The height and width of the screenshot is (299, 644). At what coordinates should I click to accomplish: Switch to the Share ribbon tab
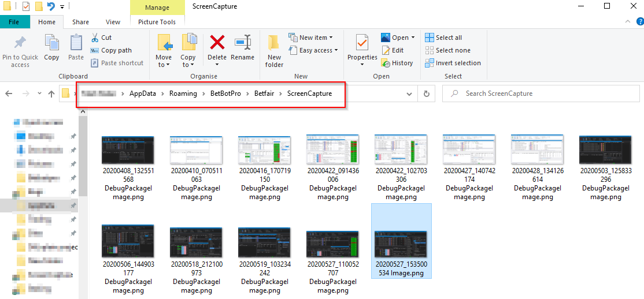click(80, 22)
